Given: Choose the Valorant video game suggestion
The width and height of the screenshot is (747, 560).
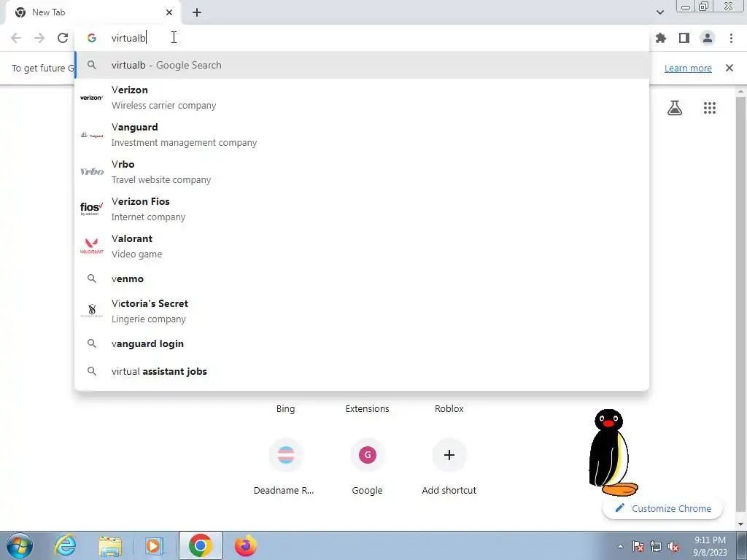Looking at the screenshot, I should [x=362, y=246].
